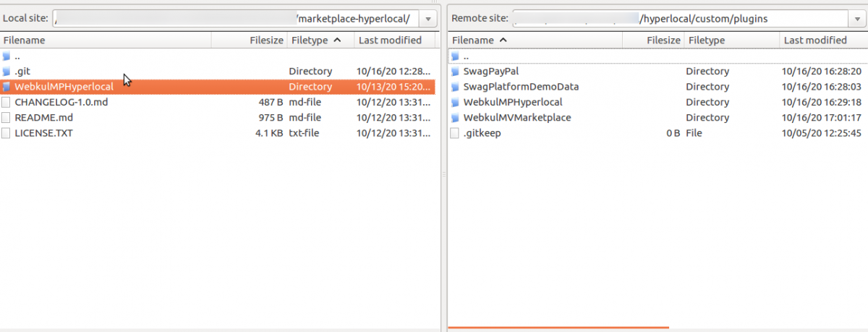Click the .gitkeep file icon
Screen dimensions: 868x332
[x=455, y=133]
